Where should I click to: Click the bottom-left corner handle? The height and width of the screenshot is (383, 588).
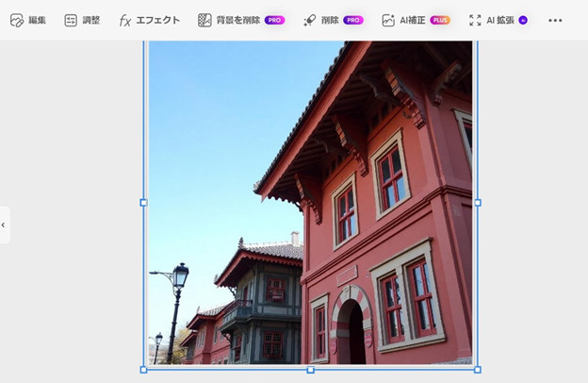[143, 370]
